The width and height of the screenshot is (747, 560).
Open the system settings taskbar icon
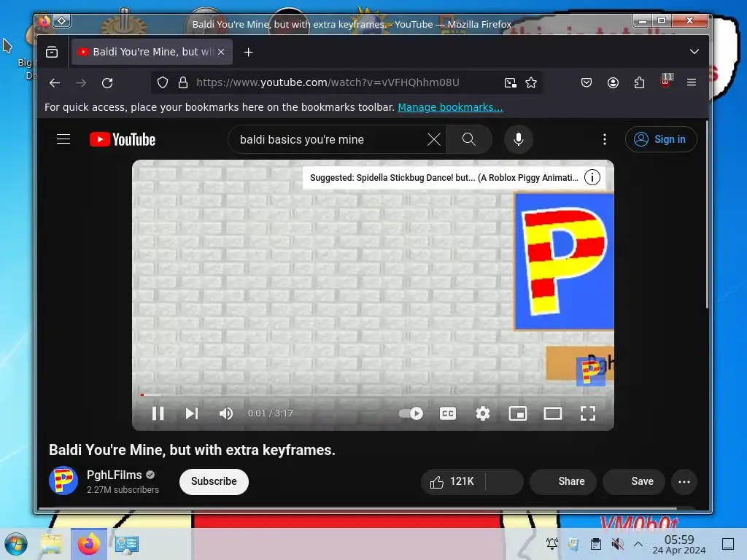click(x=127, y=544)
